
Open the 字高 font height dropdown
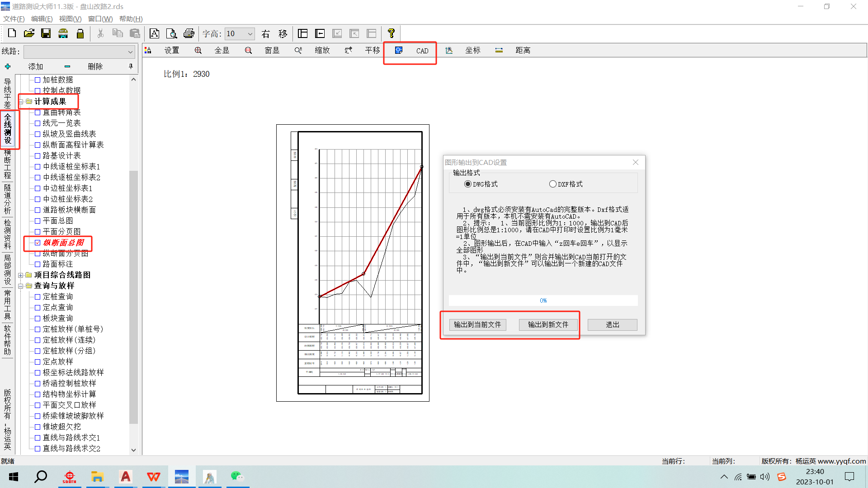[250, 34]
